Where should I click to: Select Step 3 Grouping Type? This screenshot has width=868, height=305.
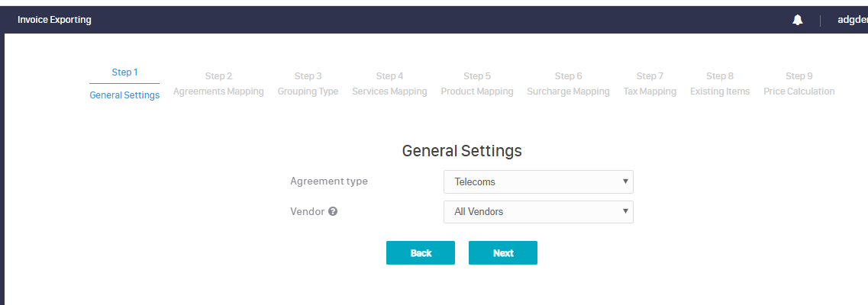pos(308,84)
